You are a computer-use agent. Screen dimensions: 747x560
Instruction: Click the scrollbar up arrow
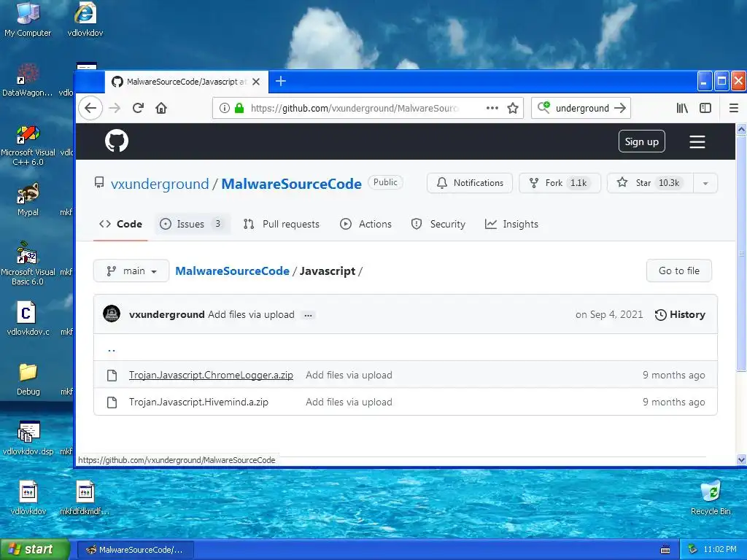tap(741, 129)
